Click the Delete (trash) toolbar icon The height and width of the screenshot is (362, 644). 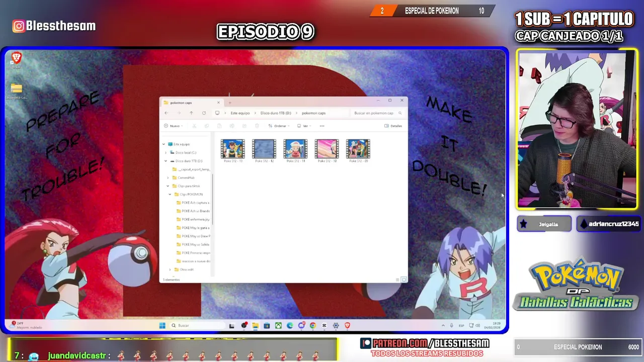point(257,126)
